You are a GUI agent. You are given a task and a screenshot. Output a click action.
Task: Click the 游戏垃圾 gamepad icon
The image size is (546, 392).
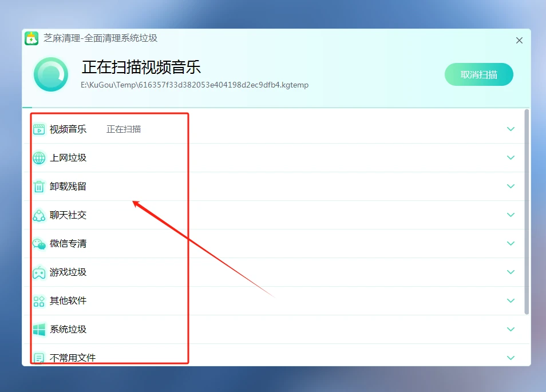39,272
